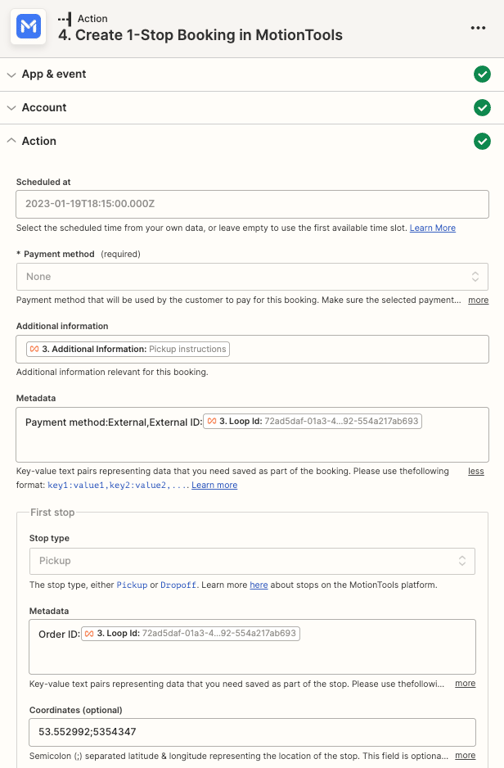
Task: Click the 'Stop type' label
Action: tap(49, 538)
